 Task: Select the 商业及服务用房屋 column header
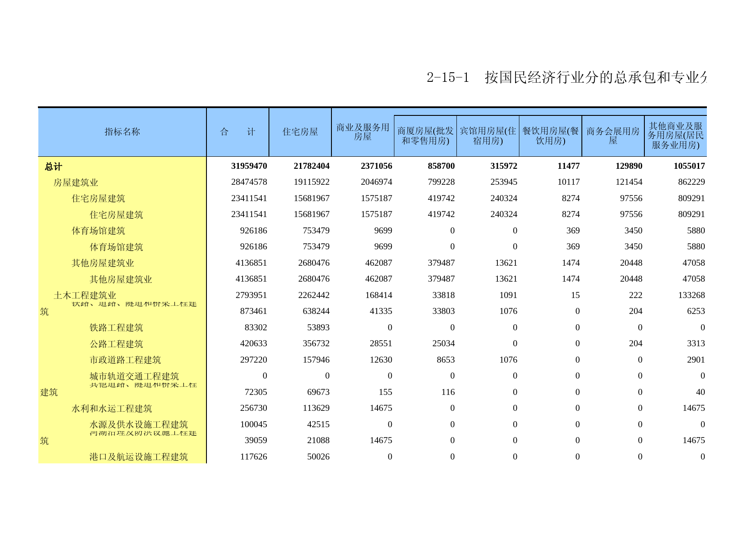click(362, 132)
